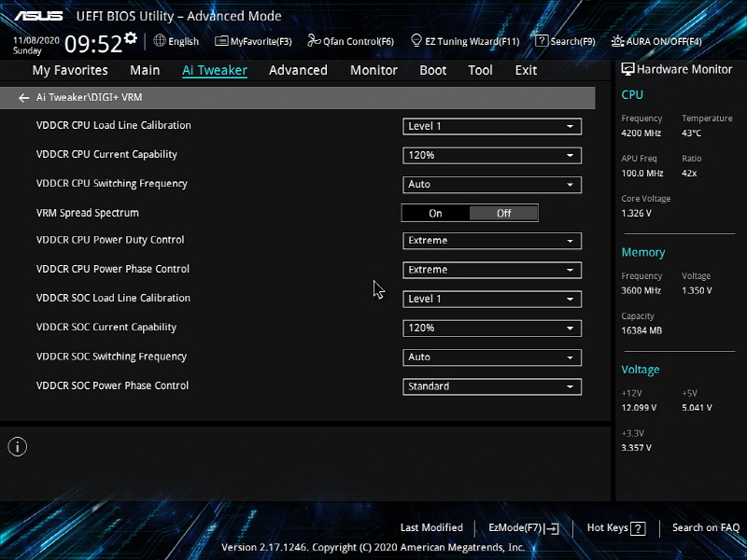
Task: Expand the VDDCR CPU Power Duty Control dropdown
Action: tap(492, 241)
